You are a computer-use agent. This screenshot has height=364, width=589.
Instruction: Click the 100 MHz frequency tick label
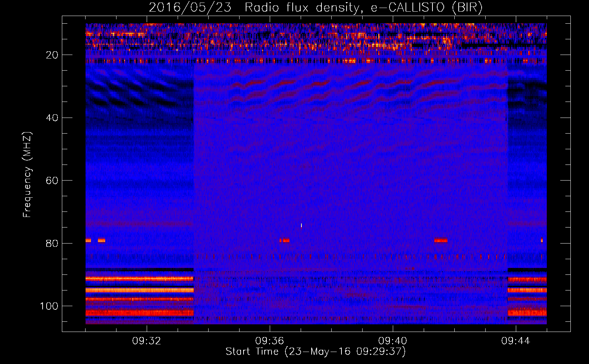pos(49,306)
